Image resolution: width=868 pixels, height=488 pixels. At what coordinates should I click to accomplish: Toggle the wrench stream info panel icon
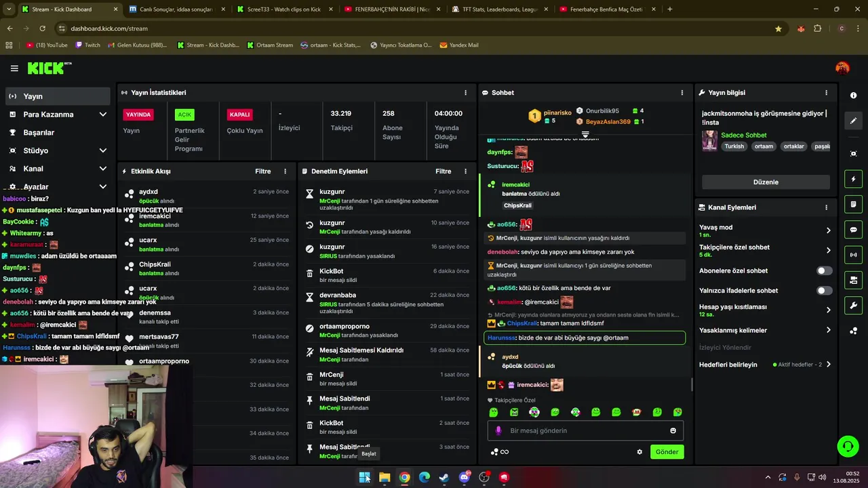854,305
